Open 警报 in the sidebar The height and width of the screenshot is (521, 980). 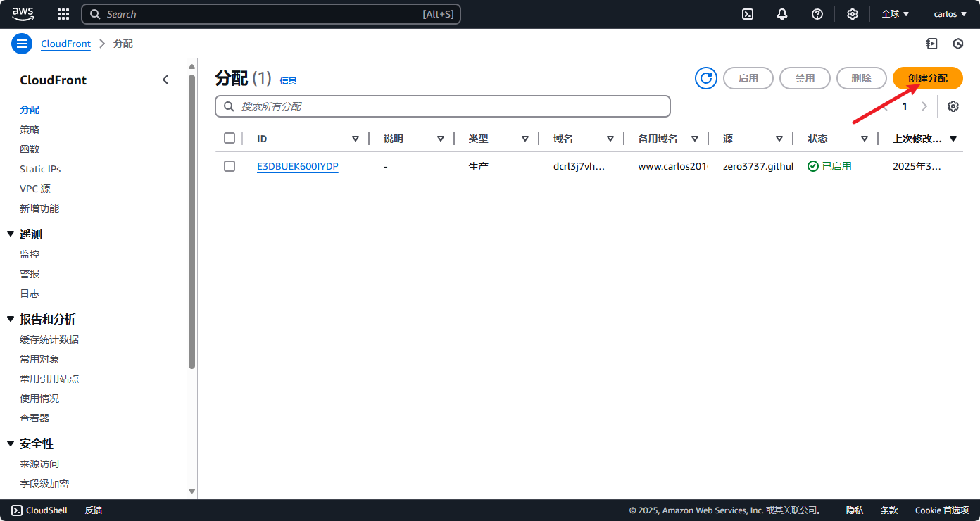click(x=30, y=274)
